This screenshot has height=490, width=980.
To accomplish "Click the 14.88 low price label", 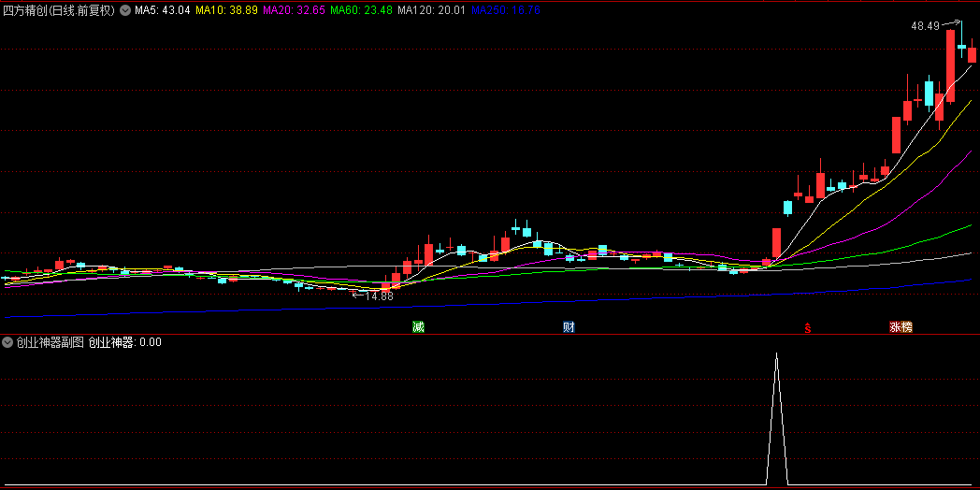I will tap(380, 296).
